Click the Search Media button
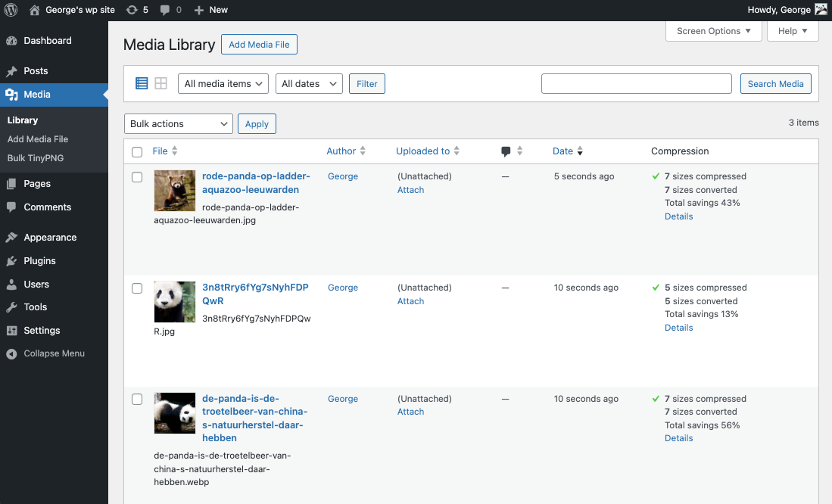The height and width of the screenshot is (504, 832). tap(775, 84)
